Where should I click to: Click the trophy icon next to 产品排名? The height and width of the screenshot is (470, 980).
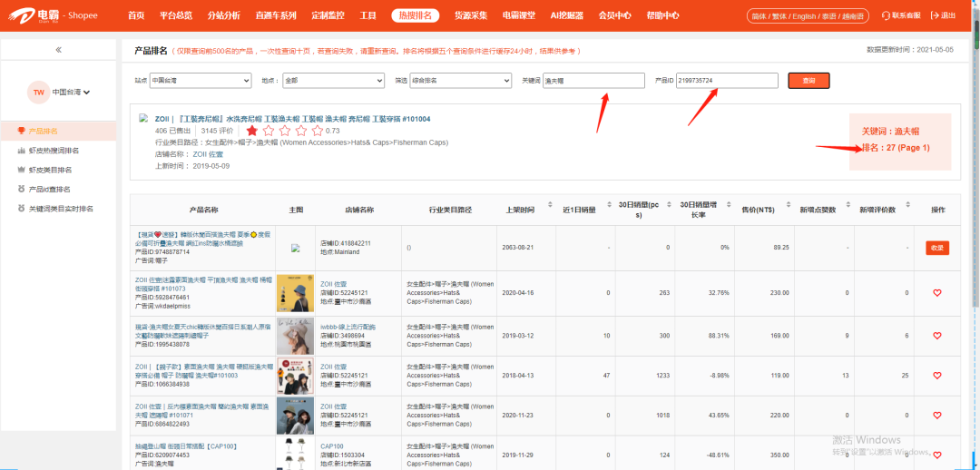(x=22, y=132)
